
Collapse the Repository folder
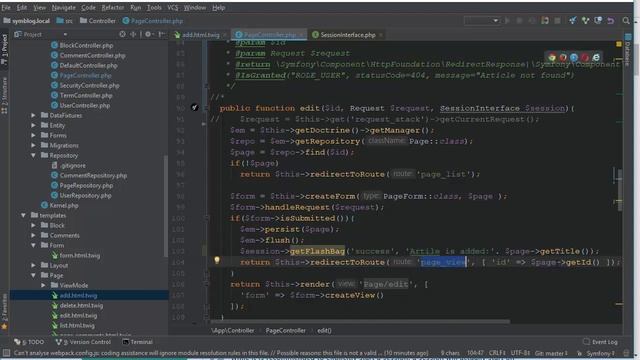[33, 156]
